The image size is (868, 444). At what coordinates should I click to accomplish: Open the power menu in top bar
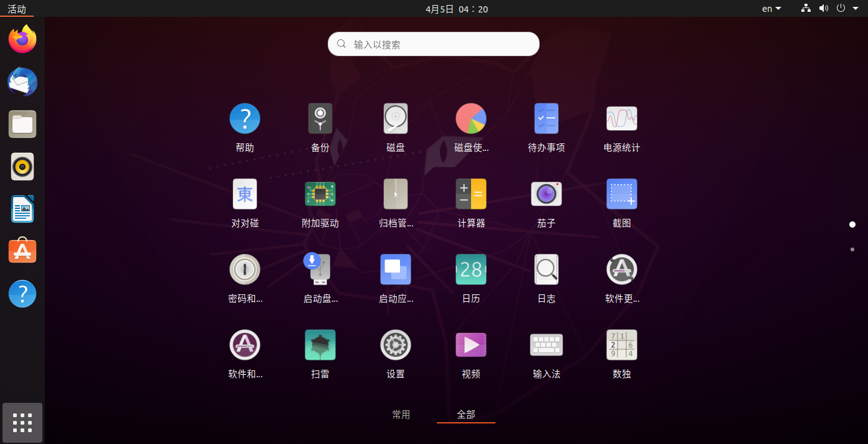[841, 8]
